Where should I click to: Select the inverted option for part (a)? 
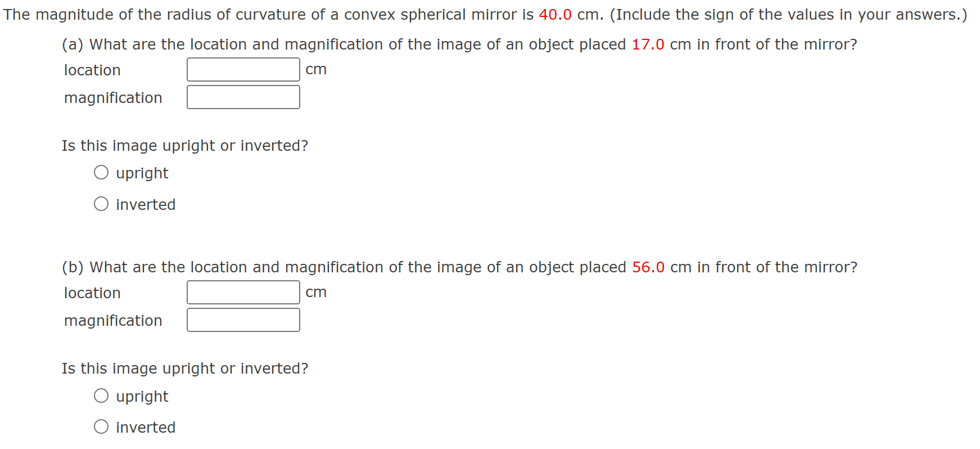102,203
